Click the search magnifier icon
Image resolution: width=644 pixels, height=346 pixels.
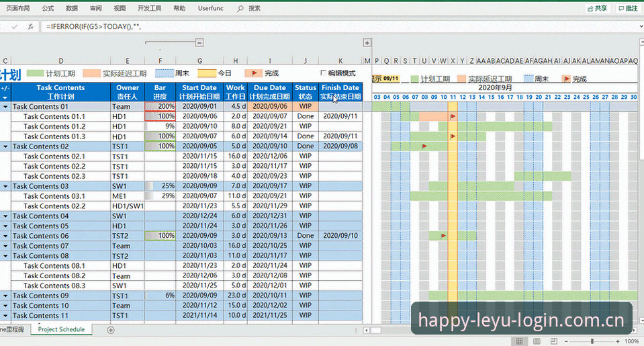[x=240, y=8]
